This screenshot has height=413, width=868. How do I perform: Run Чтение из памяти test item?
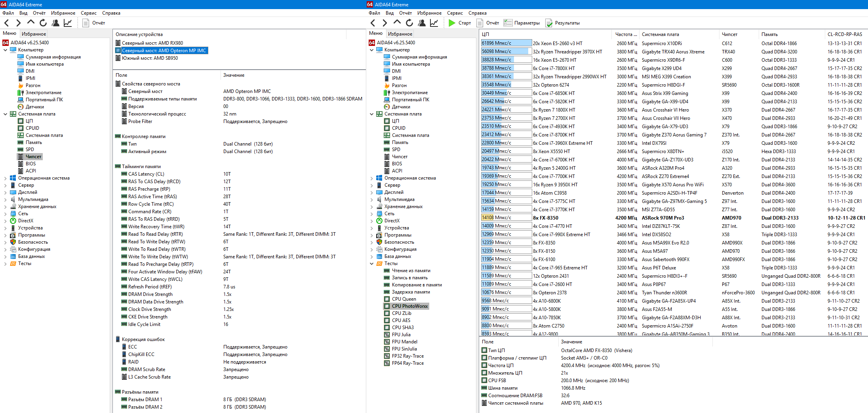[x=411, y=271]
